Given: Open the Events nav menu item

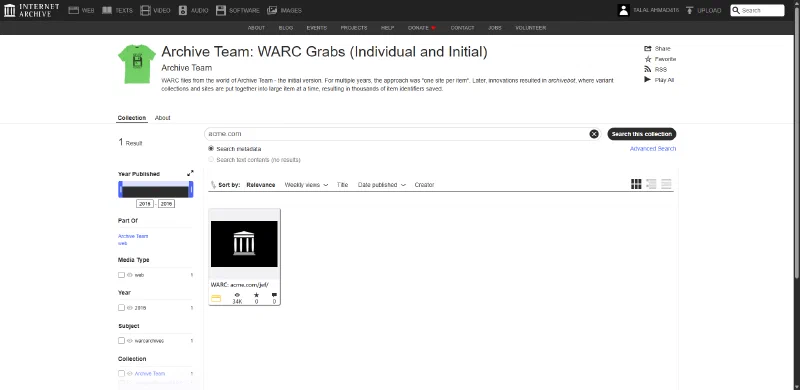Looking at the screenshot, I should 317,28.
